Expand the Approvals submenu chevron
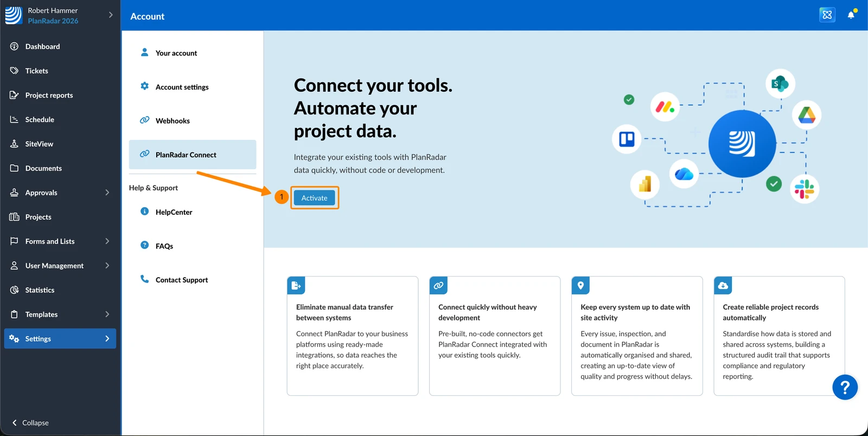The width and height of the screenshot is (868, 436). tap(107, 193)
